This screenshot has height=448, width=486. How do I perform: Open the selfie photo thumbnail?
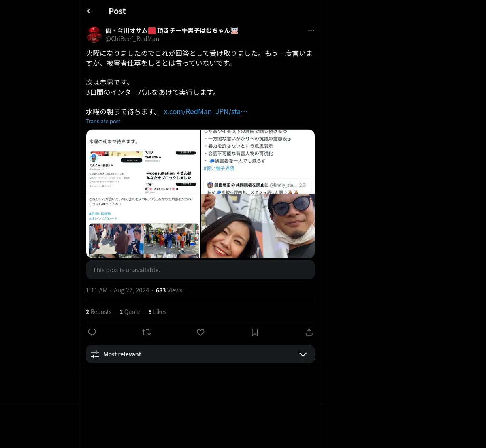(x=258, y=226)
